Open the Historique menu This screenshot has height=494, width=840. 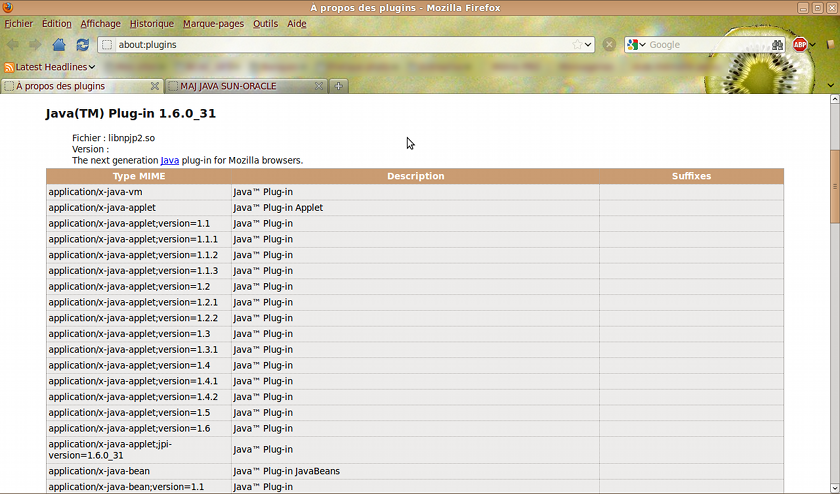[152, 24]
